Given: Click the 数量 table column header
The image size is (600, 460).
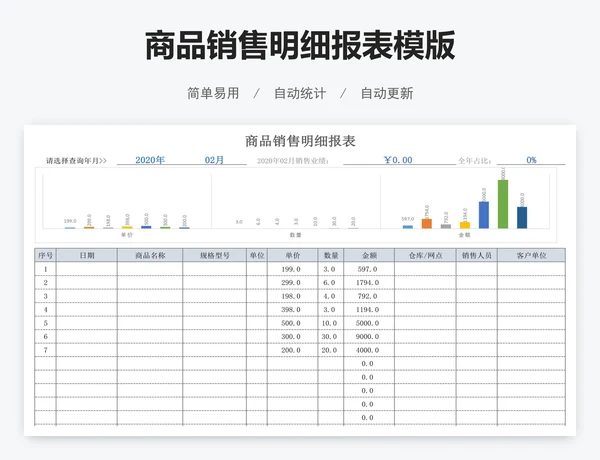Looking at the screenshot, I should pyautogui.click(x=331, y=255).
